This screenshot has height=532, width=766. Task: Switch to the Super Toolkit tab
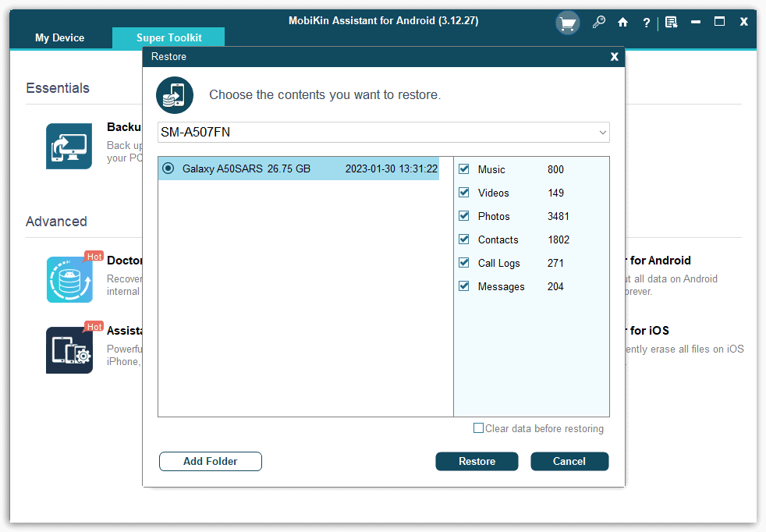pos(168,37)
